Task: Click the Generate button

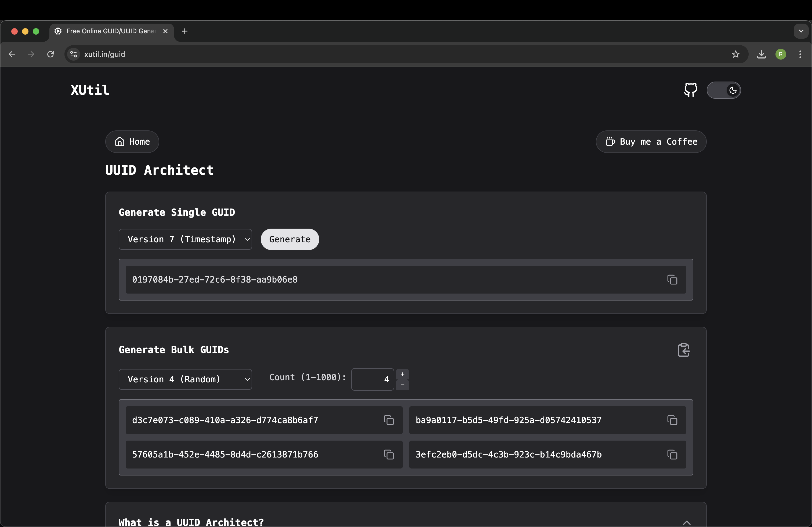Action: point(290,239)
